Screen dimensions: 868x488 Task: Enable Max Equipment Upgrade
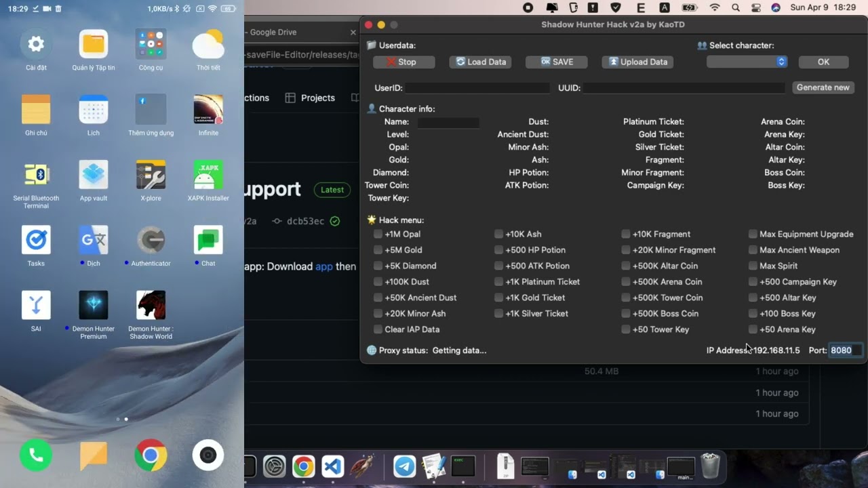[753, 234]
